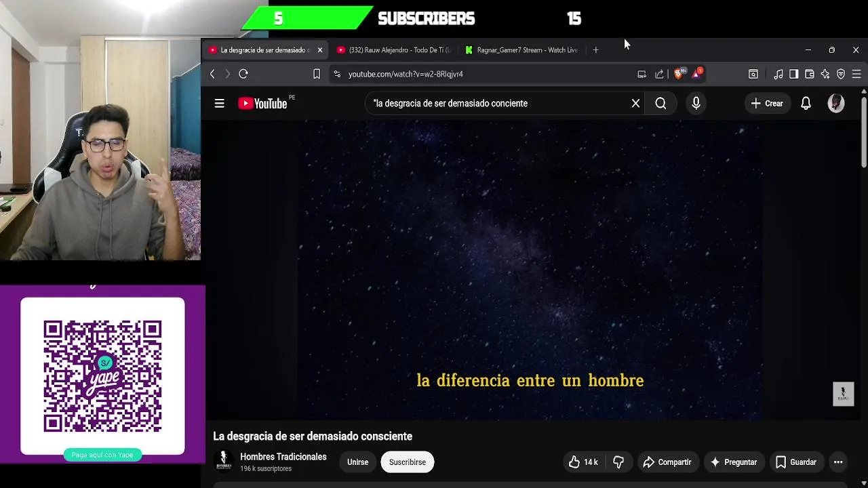
Task: Click the 196 k suscriptores text
Action: pyautogui.click(x=266, y=469)
